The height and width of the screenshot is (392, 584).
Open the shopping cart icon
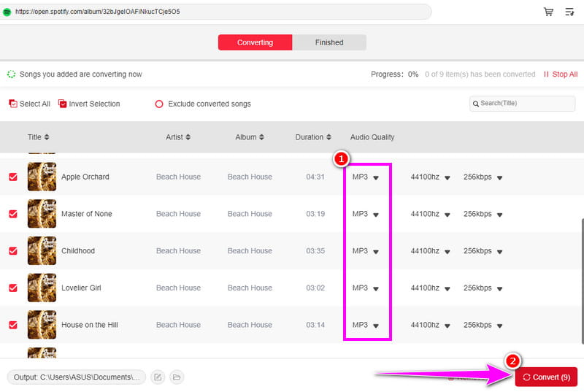coord(548,12)
